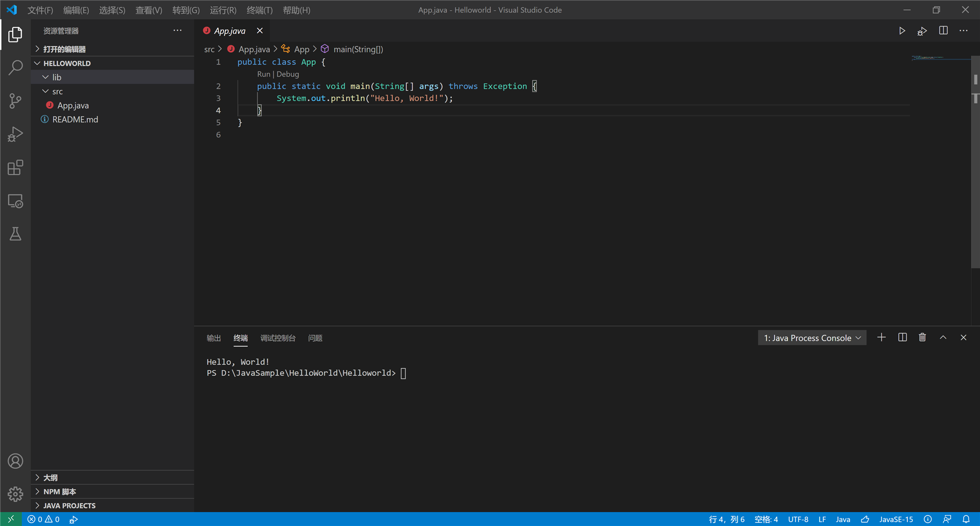Click the Debug code lens link
This screenshot has height=526, width=980.
pyautogui.click(x=288, y=74)
